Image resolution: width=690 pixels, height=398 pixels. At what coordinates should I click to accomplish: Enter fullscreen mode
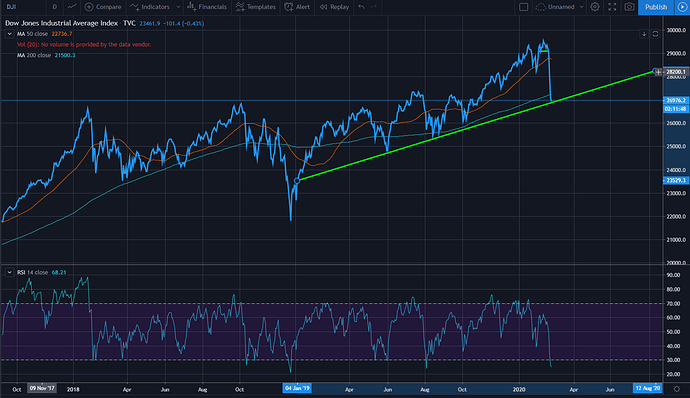pyautogui.click(x=612, y=7)
